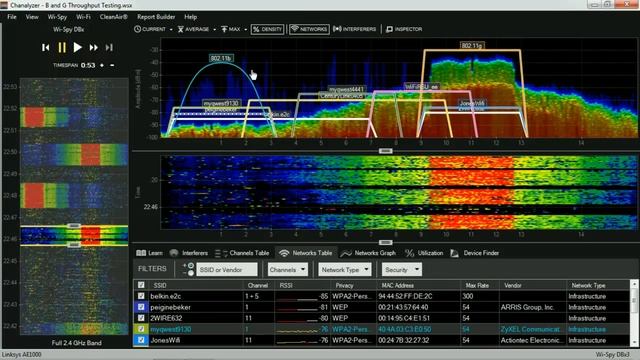Click the 802.11g overlay label
This screenshot has height=360, width=640.
tap(472, 45)
